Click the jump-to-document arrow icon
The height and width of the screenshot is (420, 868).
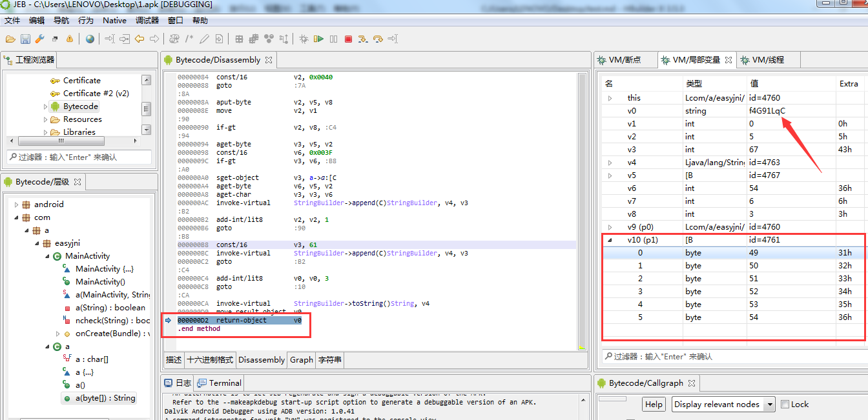(219, 39)
